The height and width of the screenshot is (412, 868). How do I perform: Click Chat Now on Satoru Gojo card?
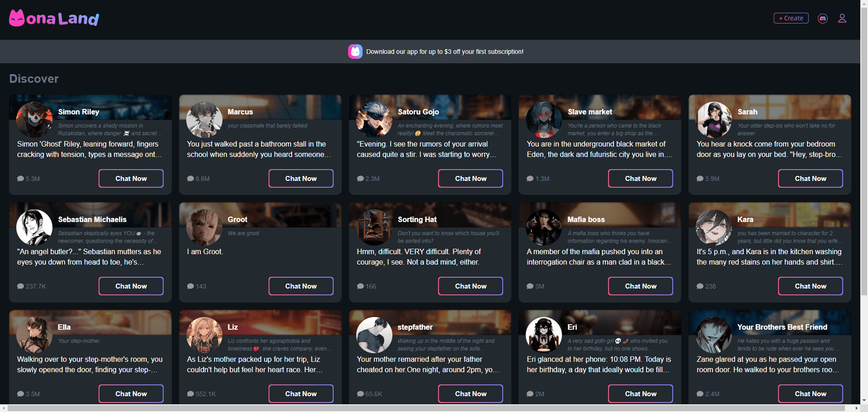471,178
